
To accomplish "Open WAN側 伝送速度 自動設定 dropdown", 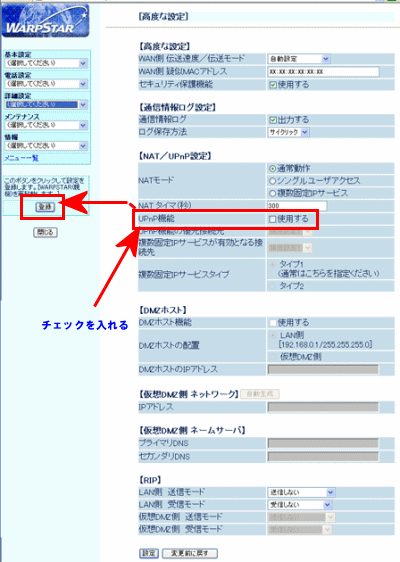I will tap(299, 59).
